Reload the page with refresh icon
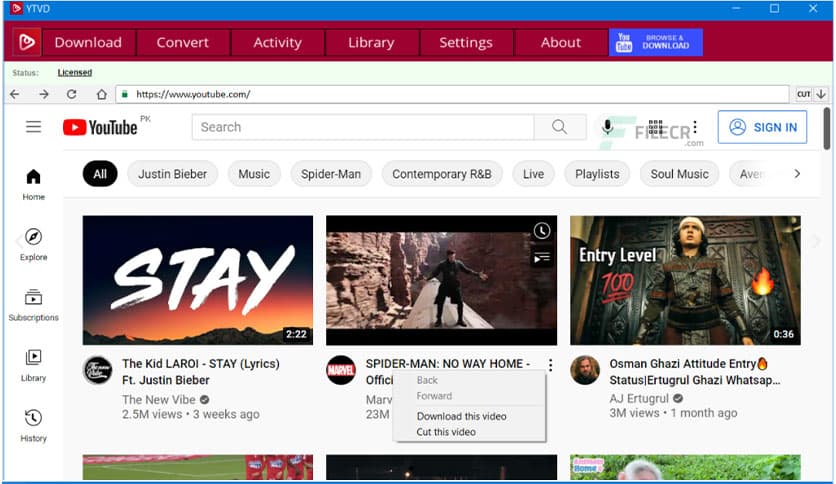The image size is (836, 484). click(x=72, y=94)
